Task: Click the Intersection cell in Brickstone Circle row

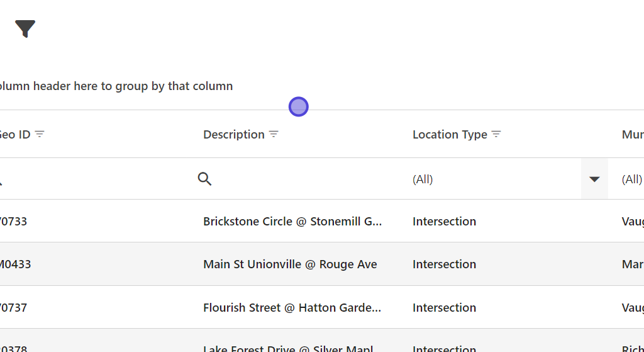Action: (444, 221)
